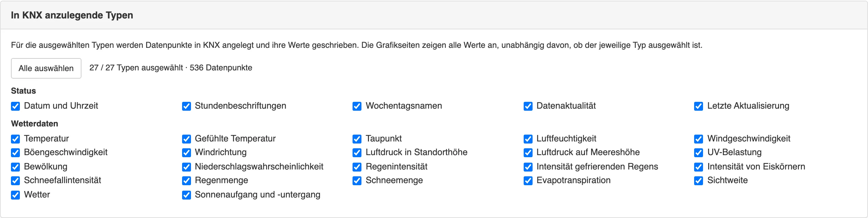
Task: Uncheck the Böengeschwindigkeit checkbox
Action: tap(15, 153)
